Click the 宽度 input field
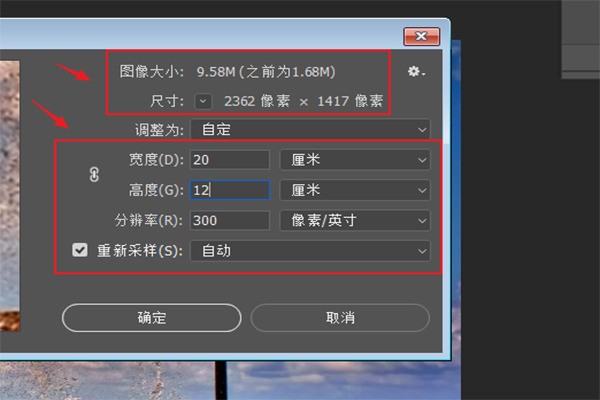 click(230, 160)
